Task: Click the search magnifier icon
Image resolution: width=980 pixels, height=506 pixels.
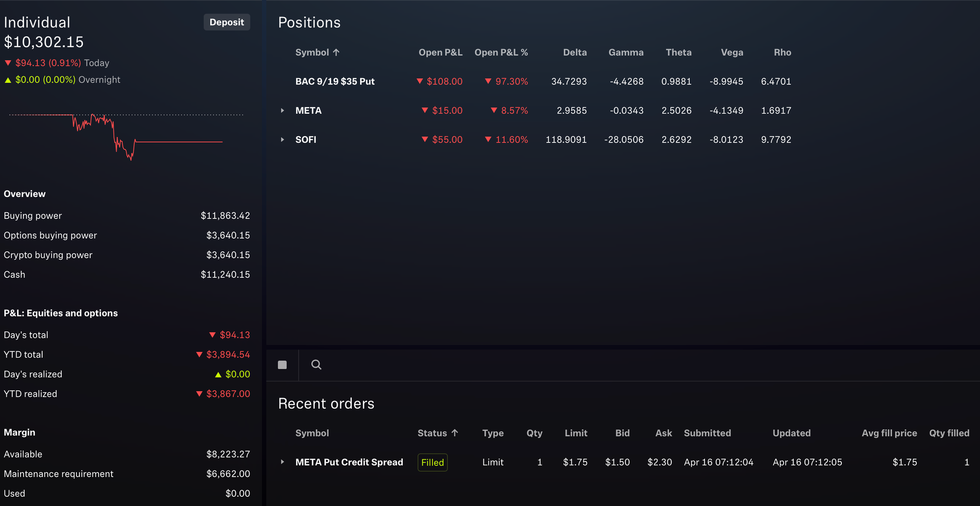Action: (317, 364)
